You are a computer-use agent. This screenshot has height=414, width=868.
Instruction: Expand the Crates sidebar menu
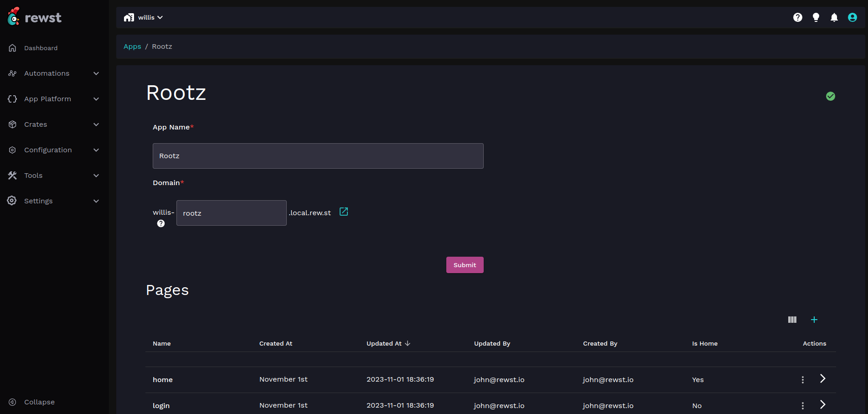click(54, 124)
